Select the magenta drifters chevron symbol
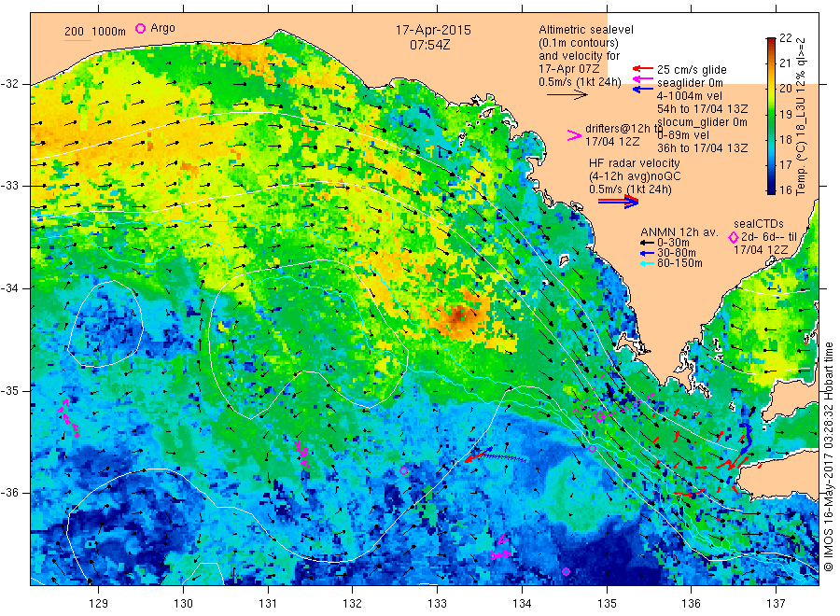The width and height of the screenshot is (840, 616). tap(574, 135)
